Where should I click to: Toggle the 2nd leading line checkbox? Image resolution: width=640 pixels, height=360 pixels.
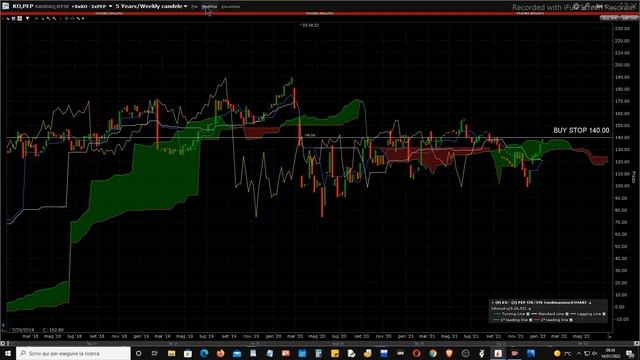(571, 320)
